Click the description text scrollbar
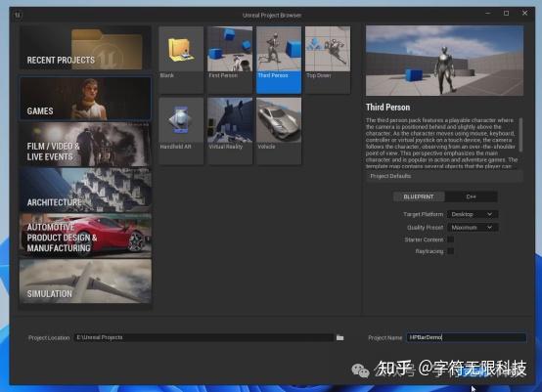This screenshot has height=392, width=542. pos(520,134)
